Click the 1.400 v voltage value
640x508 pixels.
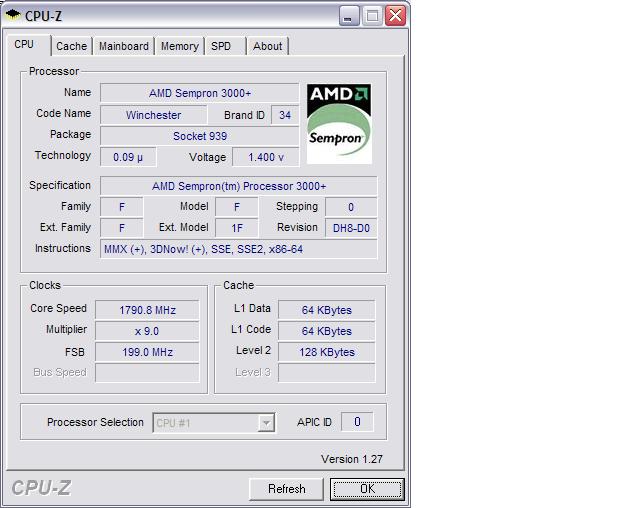point(266,157)
